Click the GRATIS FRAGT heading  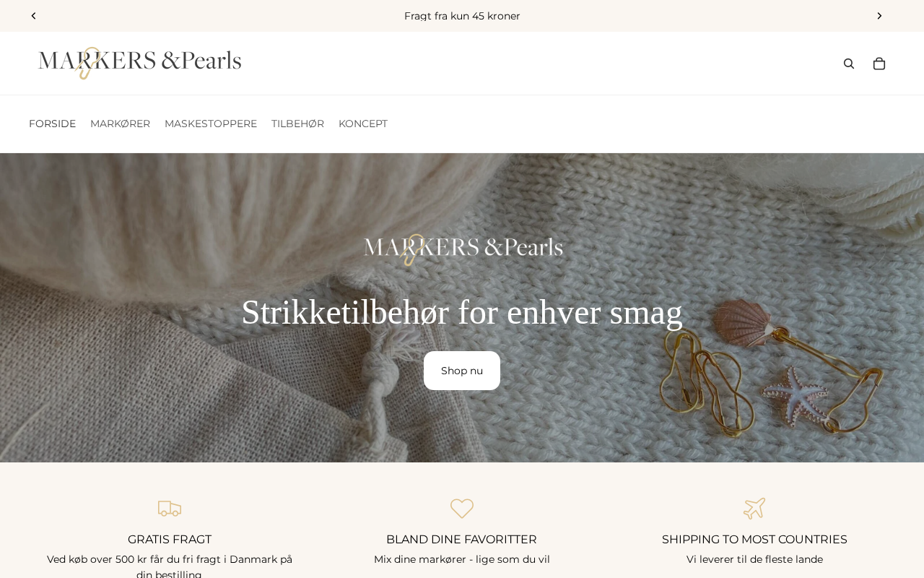tap(170, 540)
